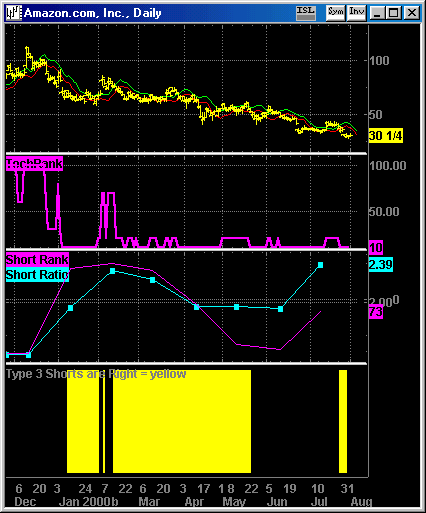Click the narrow yellow signal bar near July 31
This screenshot has width=426, height=513.
coord(343,421)
